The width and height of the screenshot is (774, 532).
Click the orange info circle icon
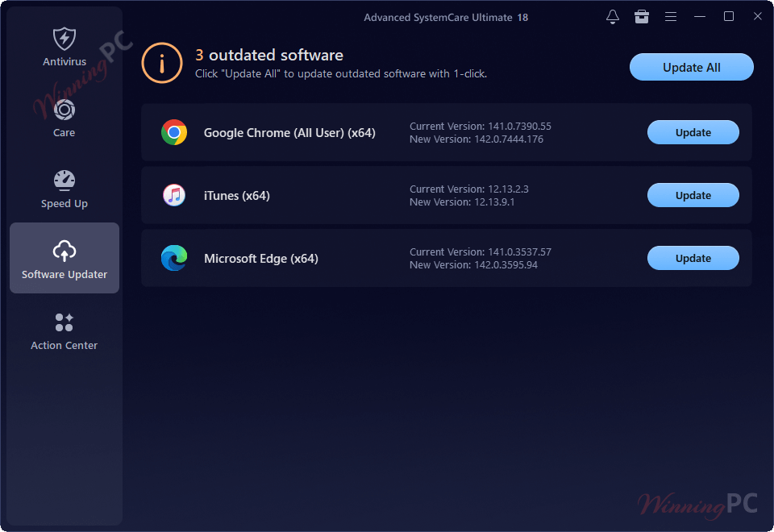[x=162, y=63]
